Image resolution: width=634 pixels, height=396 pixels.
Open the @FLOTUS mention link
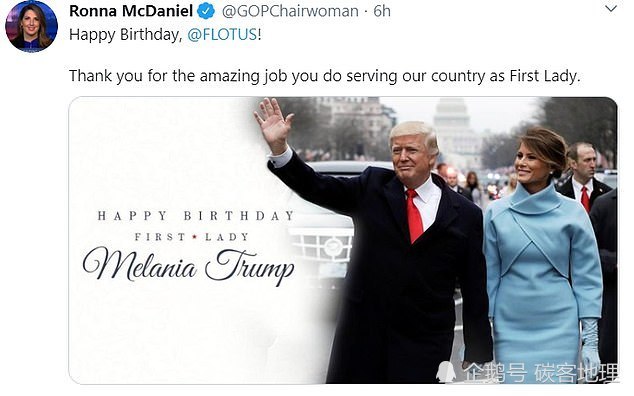coord(222,34)
